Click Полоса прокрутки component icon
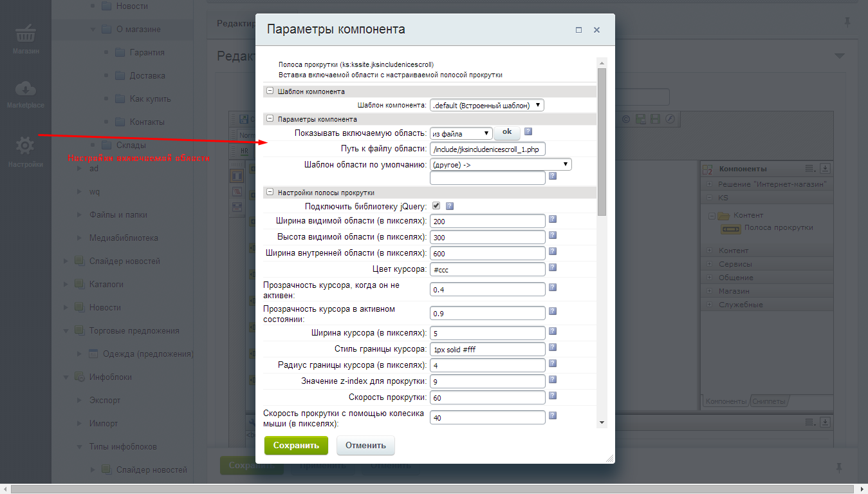 [x=730, y=228]
